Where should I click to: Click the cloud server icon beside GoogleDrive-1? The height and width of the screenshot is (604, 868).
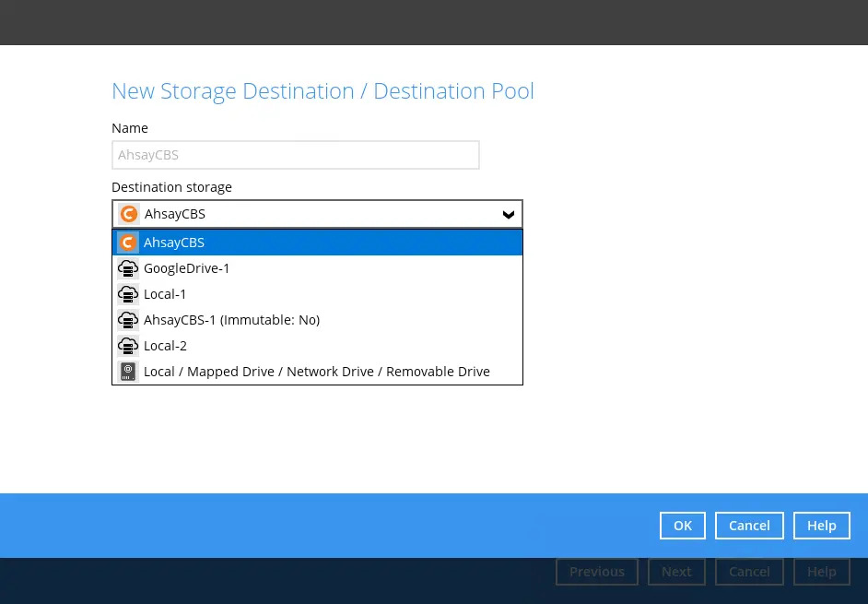click(x=128, y=268)
